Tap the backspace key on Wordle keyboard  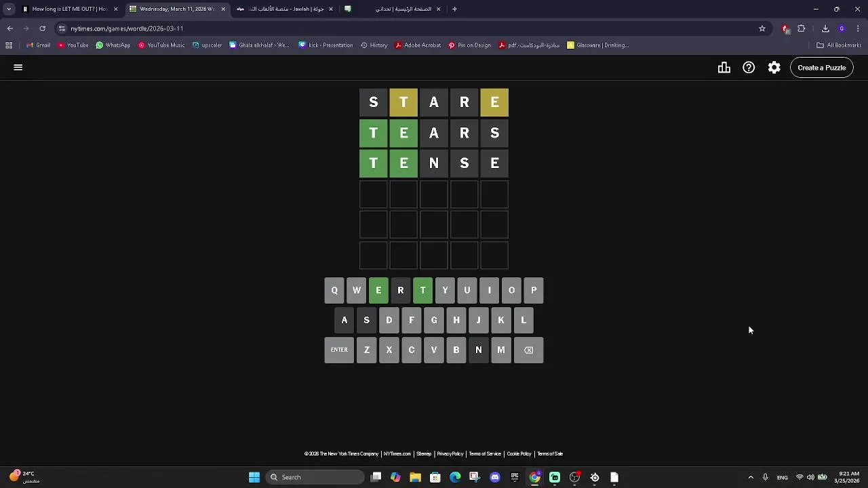pyautogui.click(x=529, y=350)
